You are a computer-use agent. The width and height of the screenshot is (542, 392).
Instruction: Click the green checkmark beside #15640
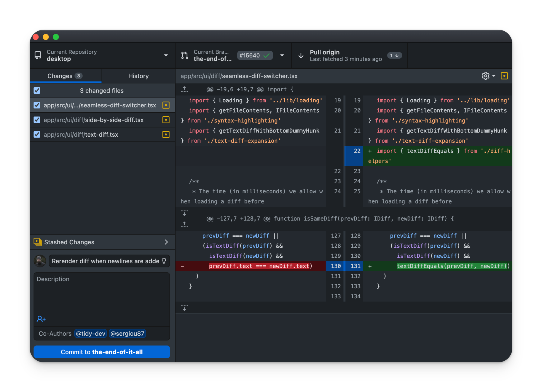(267, 55)
